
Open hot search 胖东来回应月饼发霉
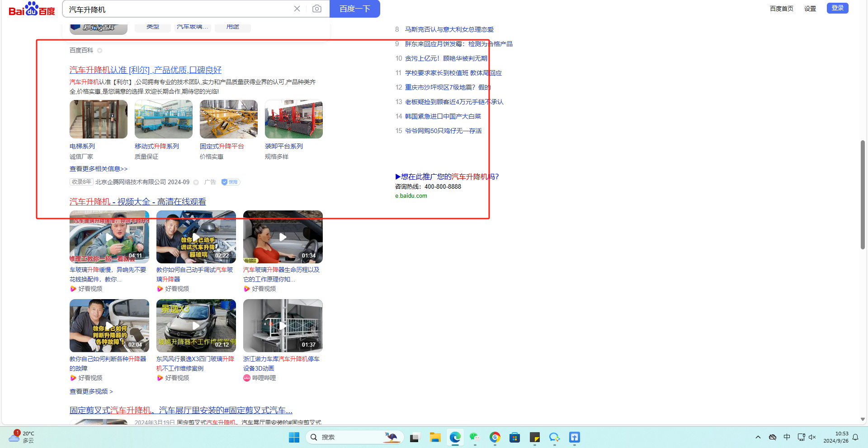point(459,44)
